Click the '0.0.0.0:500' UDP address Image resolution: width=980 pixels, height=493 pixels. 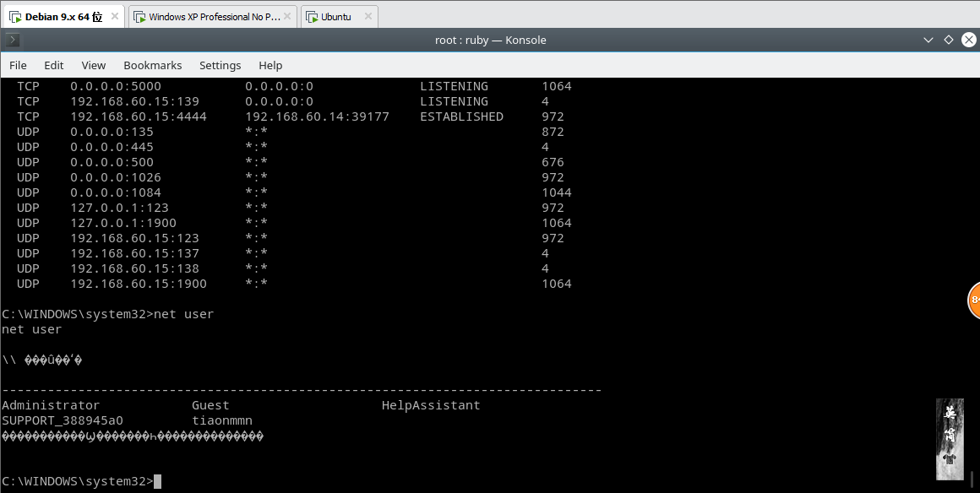(x=112, y=162)
